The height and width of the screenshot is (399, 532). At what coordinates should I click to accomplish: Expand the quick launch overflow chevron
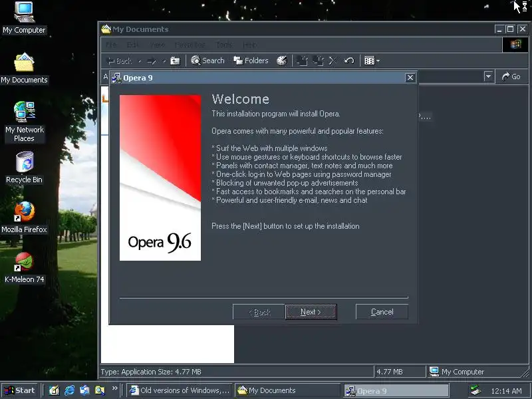114,388
